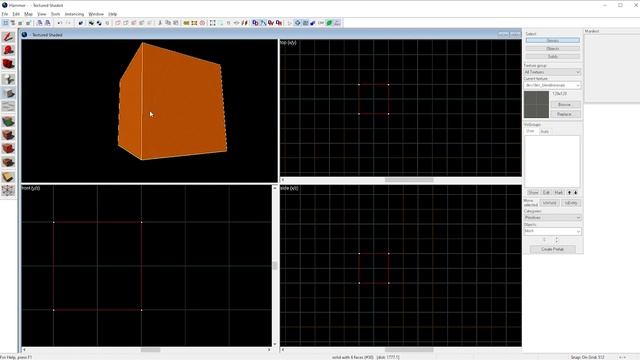
Task: Open the File menu
Action: click(x=4, y=14)
